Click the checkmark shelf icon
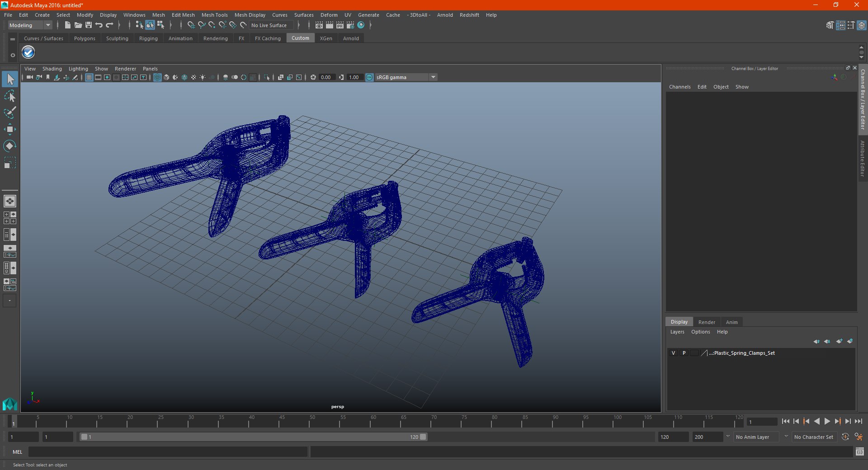The height and width of the screenshot is (470, 868). point(28,52)
